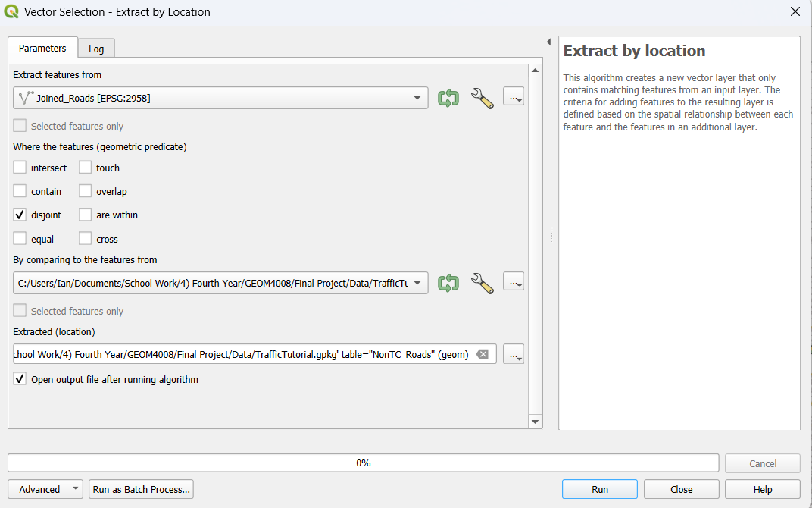The width and height of the screenshot is (812, 508).
Task: Toggle Open output file after running algorithm
Action: click(x=20, y=379)
